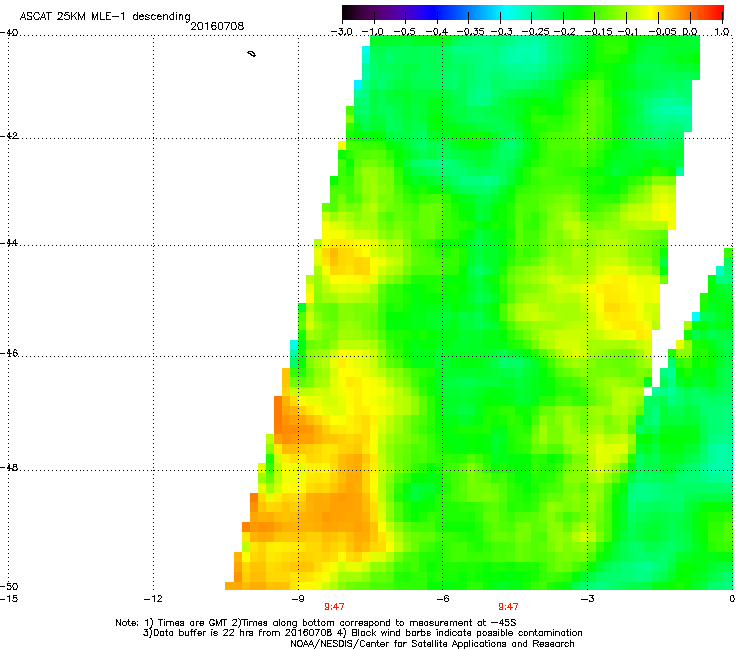Select the -0.05 color scale value

[663, 32]
